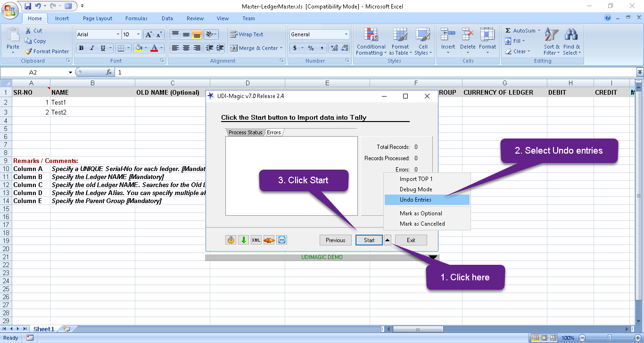Screen dimensions: 644x343
Task: Open the Formulas ribbon tab
Action: (x=136, y=18)
